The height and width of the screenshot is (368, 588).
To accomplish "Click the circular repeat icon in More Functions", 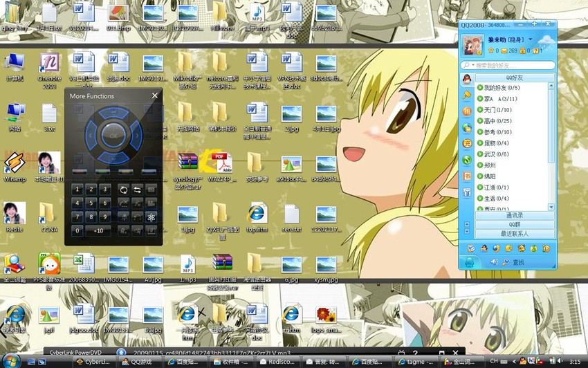I will (x=123, y=190).
